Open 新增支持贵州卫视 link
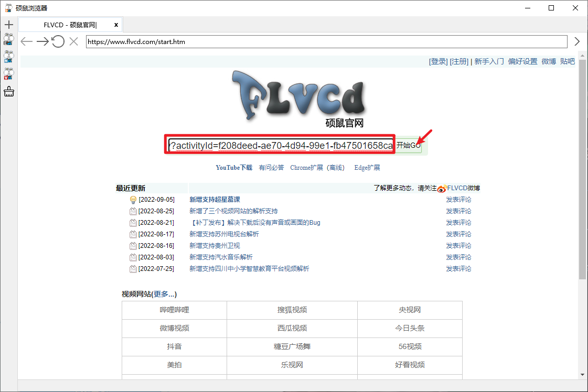 [x=215, y=246]
